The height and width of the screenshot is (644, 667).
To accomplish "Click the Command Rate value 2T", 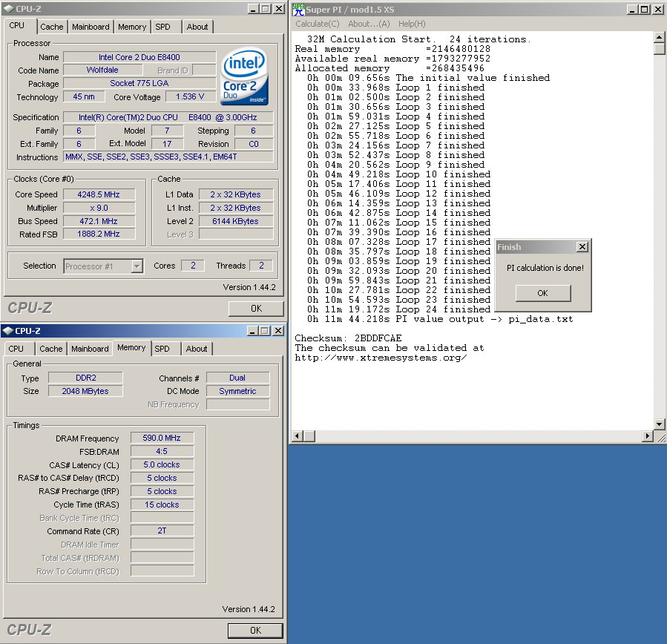I will (162, 530).
